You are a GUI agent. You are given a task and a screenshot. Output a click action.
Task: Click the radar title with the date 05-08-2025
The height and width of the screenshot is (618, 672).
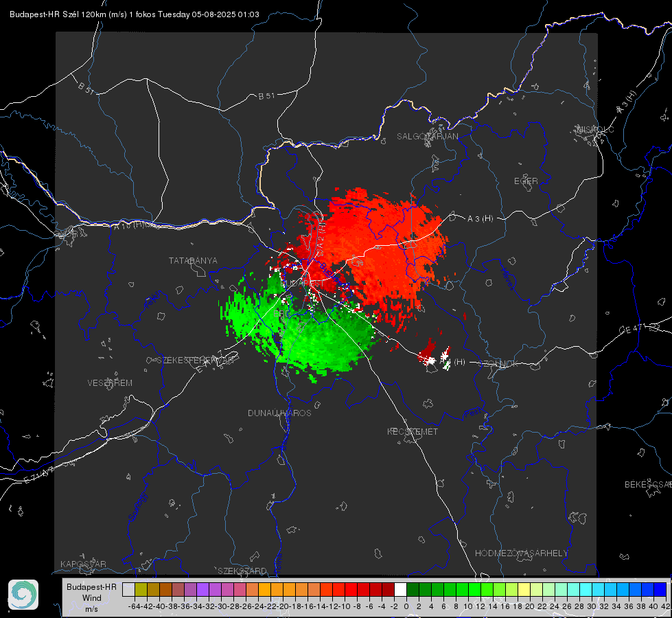tap(134, 14)
